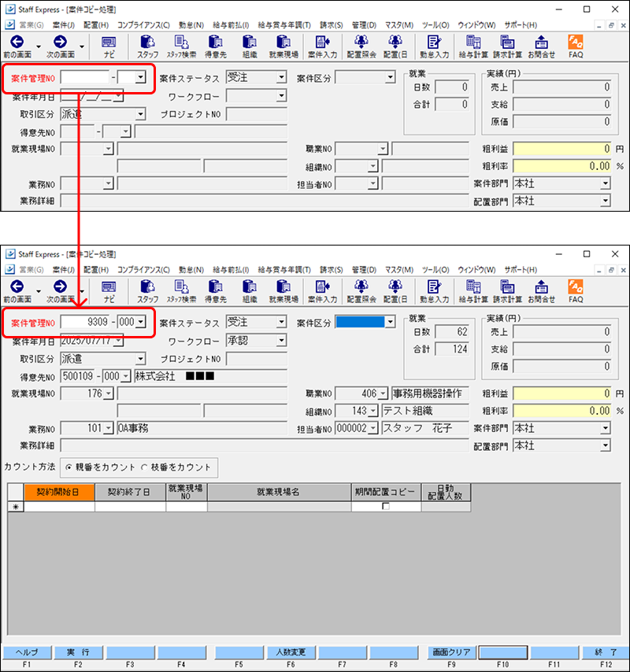Expand 案件ステータス dropdown showing 受注 in filled-in window

click(281, 323)
